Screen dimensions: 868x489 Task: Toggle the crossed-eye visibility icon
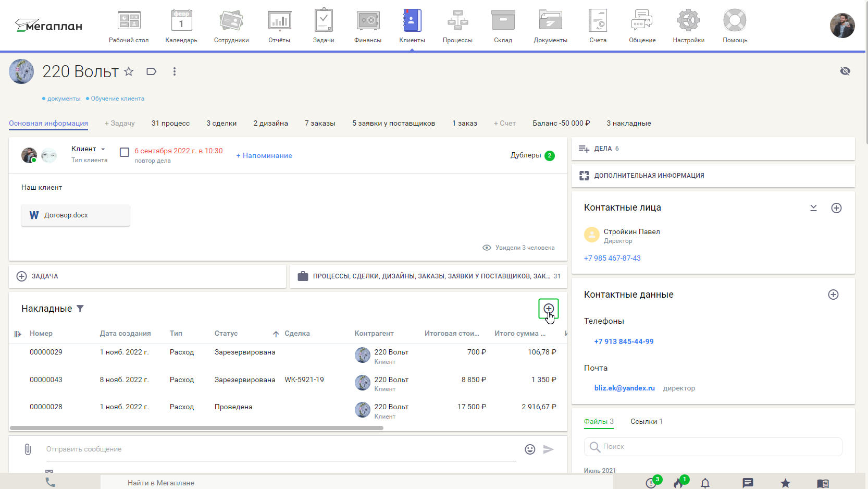845,71
